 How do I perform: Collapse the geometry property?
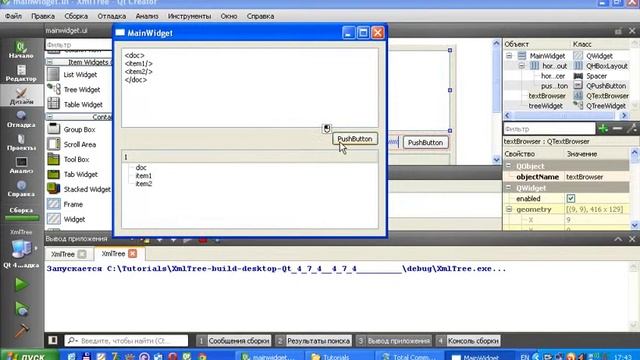click(x=509, y=209)
